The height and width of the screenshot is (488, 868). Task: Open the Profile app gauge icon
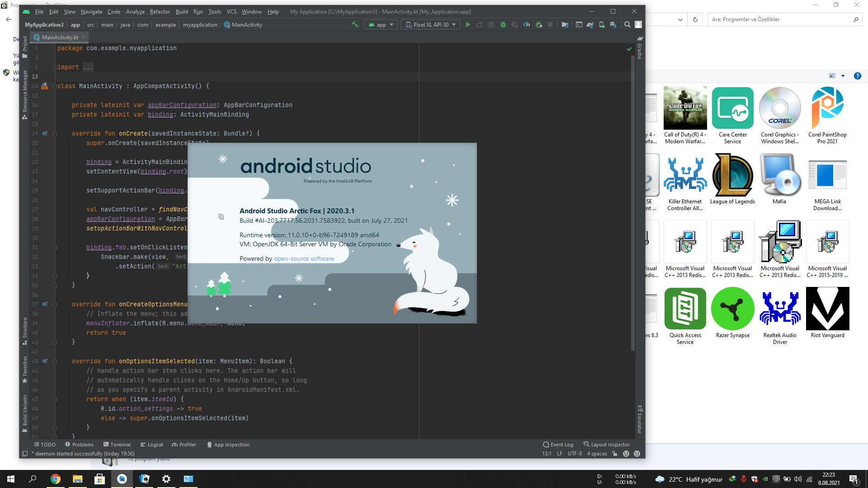coord(527,24)
